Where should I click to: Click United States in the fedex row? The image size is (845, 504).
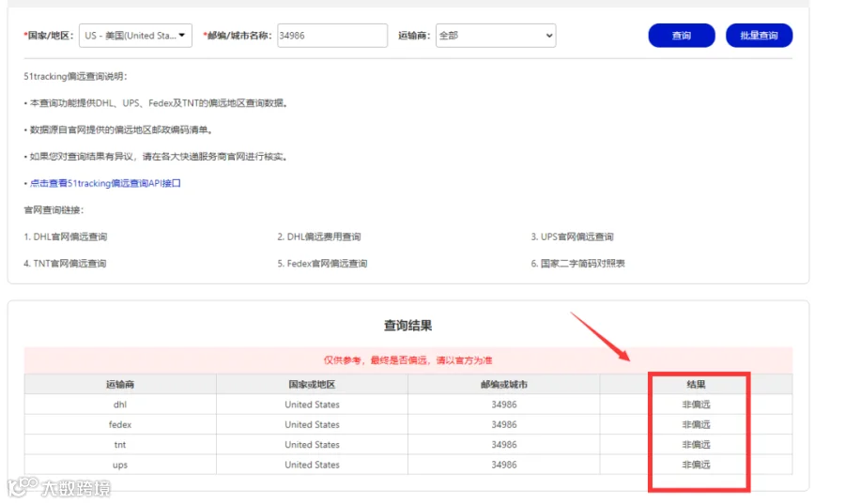click(x=312, y=424)
